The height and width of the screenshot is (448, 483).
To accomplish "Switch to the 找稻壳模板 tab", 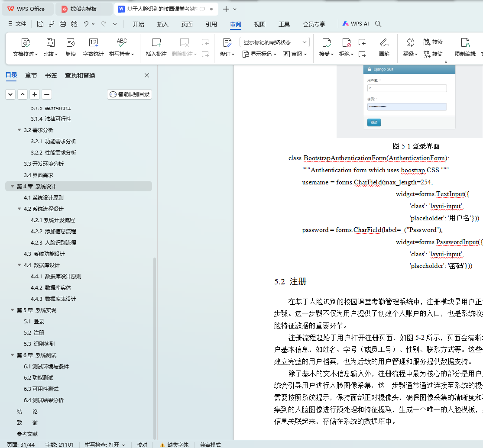I will click(83, 9).
